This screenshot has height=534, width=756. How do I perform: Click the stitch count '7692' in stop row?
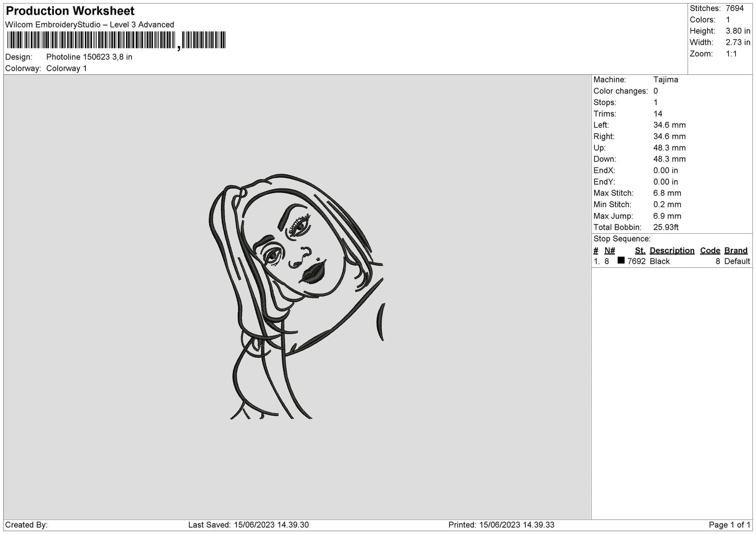636,262
